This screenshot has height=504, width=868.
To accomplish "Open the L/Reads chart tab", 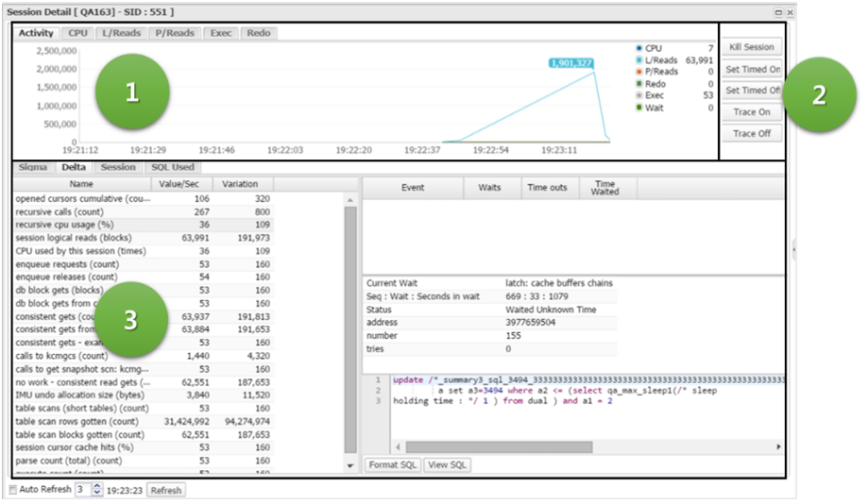I will (121, 33).
